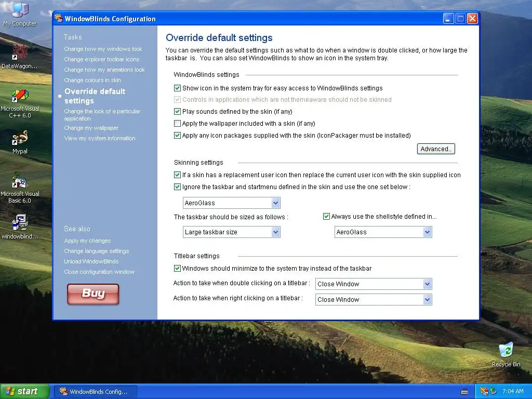
Task: Click the disabled themeaware controls checkbox
Action: (x=177, y=99)
